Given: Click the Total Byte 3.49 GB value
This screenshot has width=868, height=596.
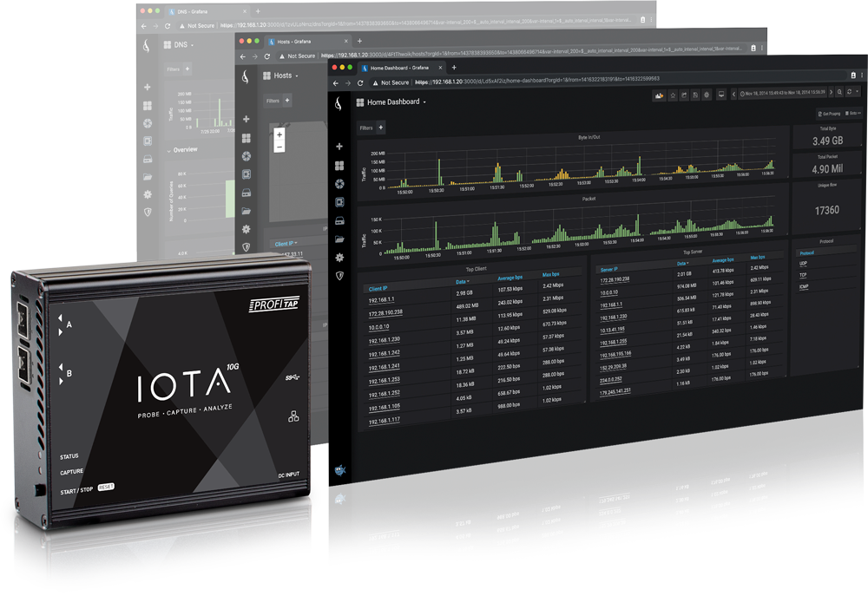Looking at the screenshot, I should pyautogui.click(x=827, y=141).
